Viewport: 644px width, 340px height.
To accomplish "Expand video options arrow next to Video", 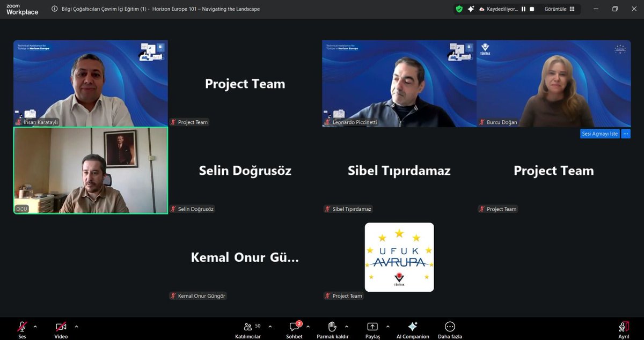I will point(76,326).
